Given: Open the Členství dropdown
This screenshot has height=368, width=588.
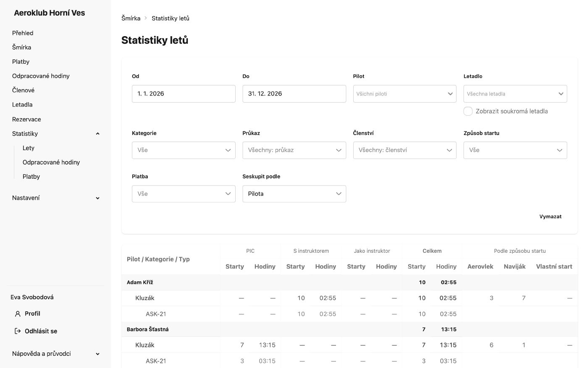Looking at the screenshot, I should pyautogui.click(x=404, y=150).
